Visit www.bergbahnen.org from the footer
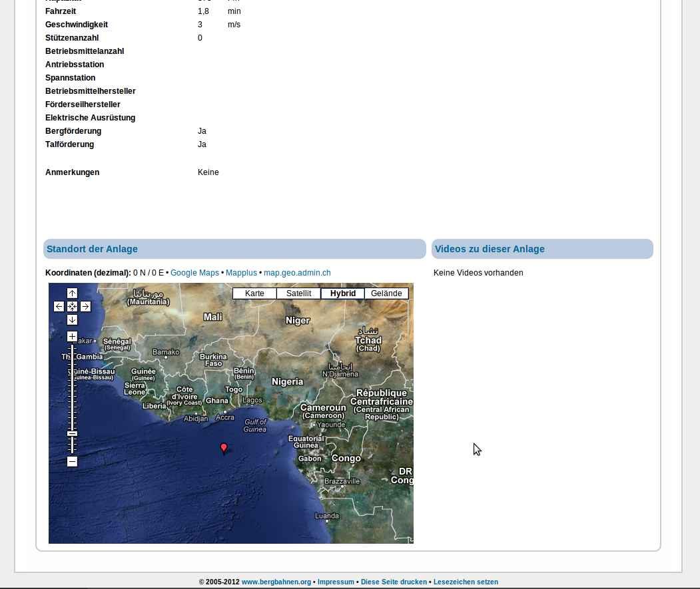This screenshot has height=589, width=700. click(276, 582)
